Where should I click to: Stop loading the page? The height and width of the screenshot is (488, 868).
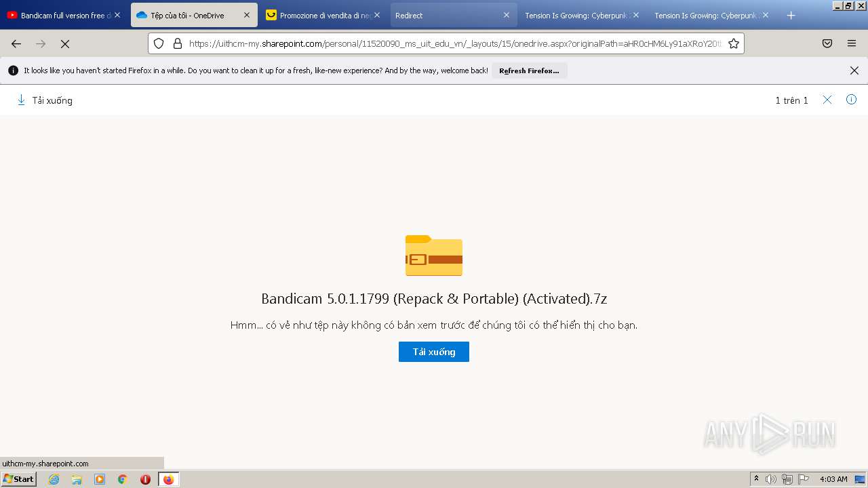point(65,43)
